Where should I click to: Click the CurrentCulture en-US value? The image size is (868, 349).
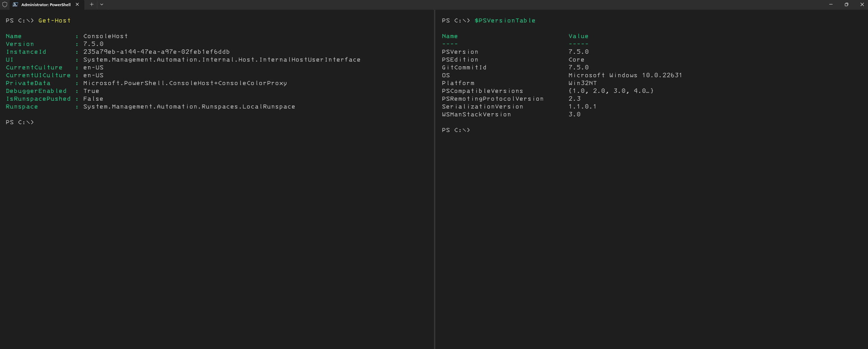[93, 67]
